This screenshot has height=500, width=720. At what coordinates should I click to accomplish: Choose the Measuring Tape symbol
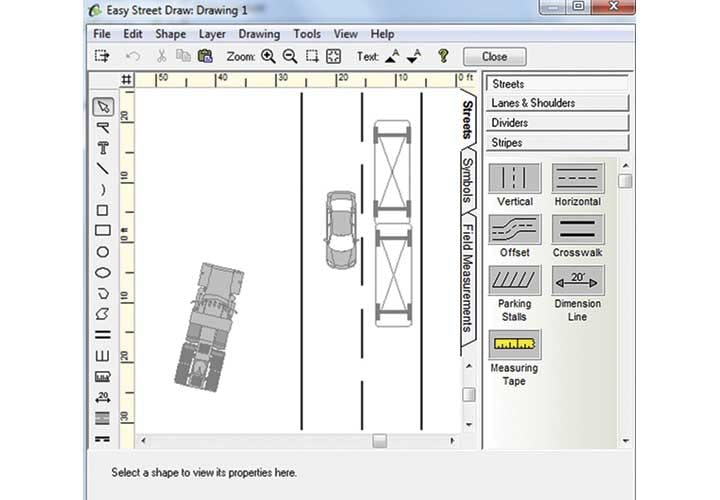pos(514,345)
